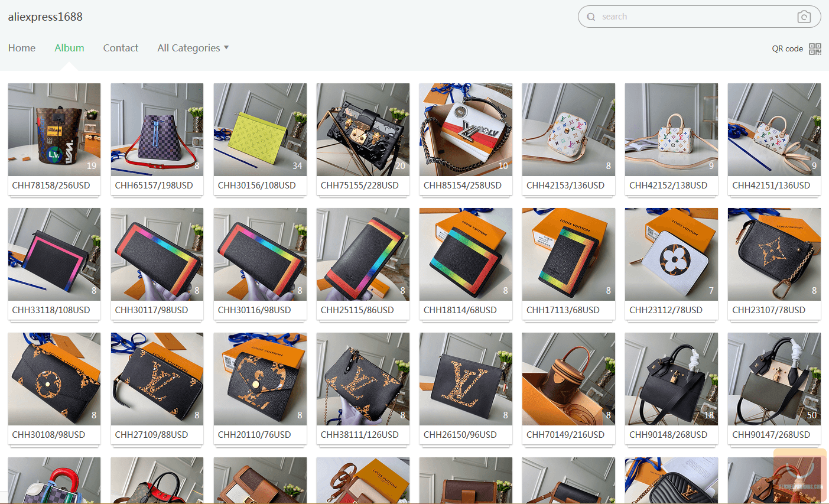Open the Contact tab

point(121,48)
